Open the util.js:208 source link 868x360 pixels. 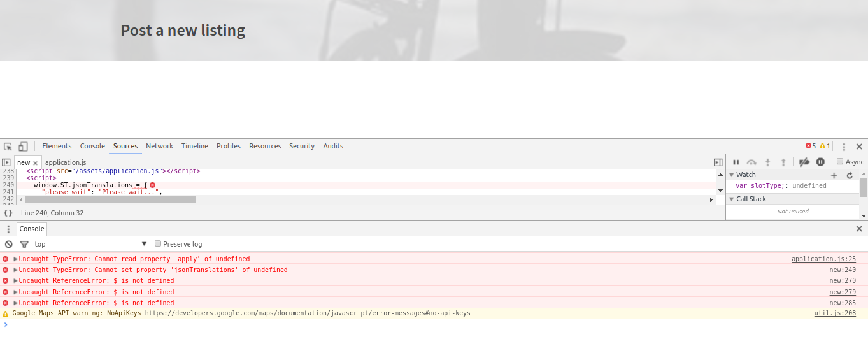click(835, 313)
